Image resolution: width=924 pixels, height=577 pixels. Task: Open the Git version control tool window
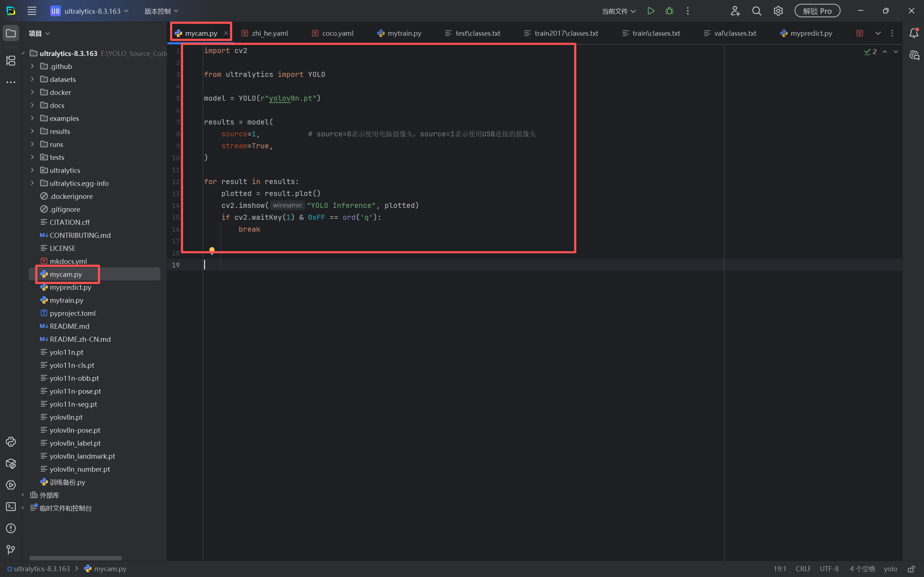point(11,550)
